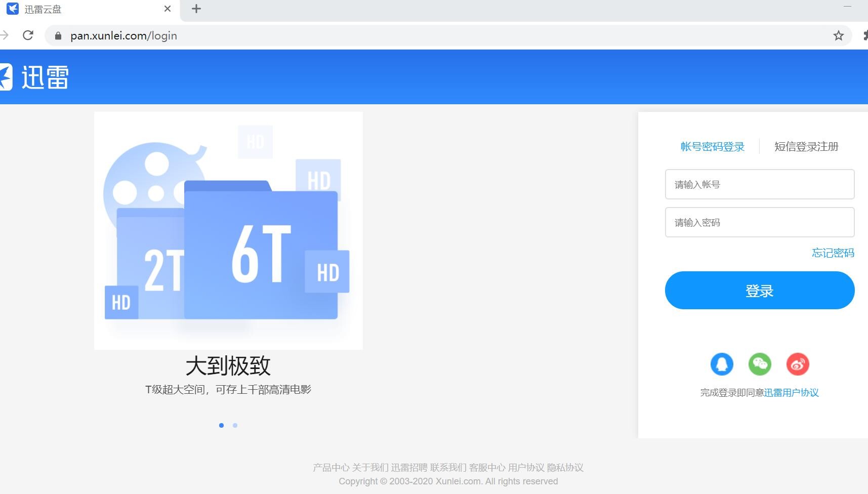Open the 忘记密码 link
This screenshot has width=868, height=494.
(833, 253)
